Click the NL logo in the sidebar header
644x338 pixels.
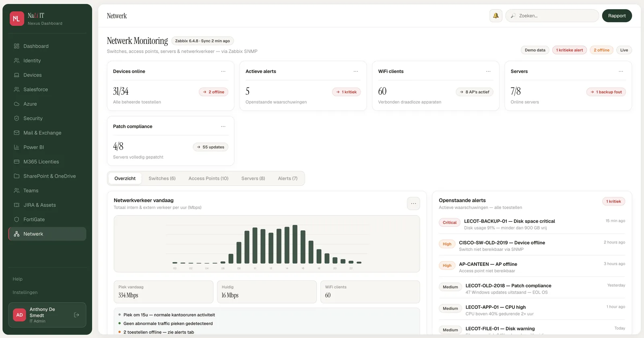[17, 19]
